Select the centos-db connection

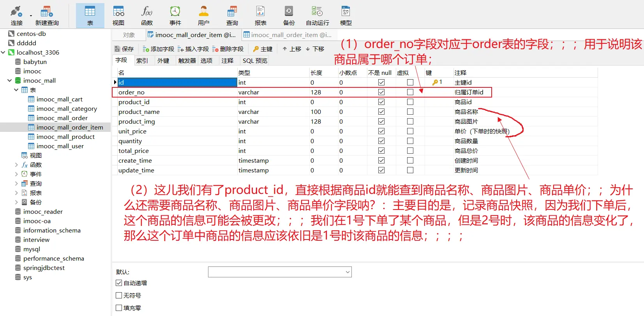click(31, 34)
